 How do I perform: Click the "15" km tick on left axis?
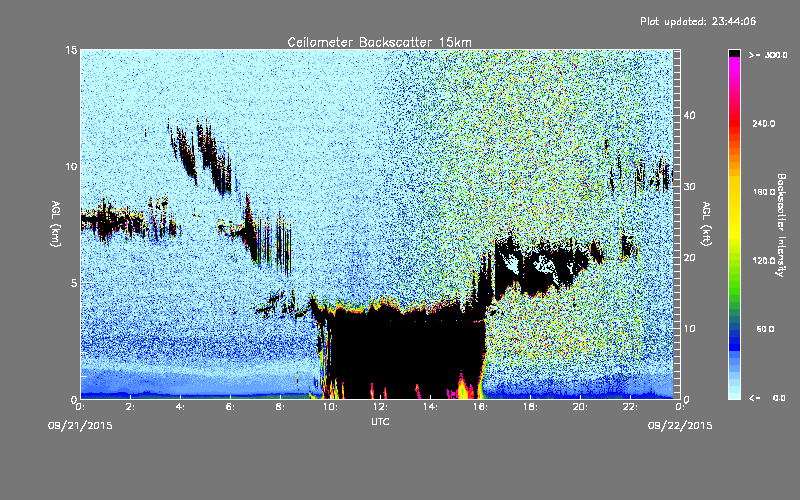click(71, 50)
